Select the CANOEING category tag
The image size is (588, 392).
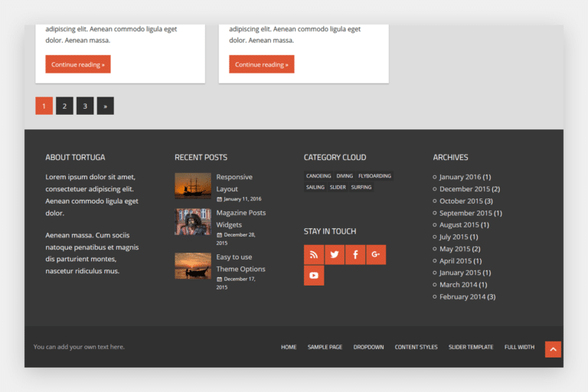318,175
